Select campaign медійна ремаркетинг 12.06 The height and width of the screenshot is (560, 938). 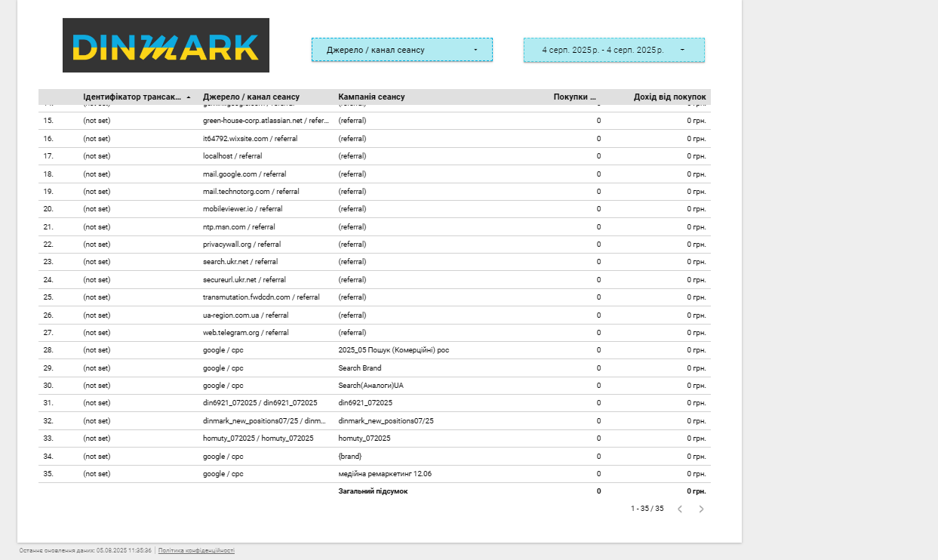coord(385,474)
